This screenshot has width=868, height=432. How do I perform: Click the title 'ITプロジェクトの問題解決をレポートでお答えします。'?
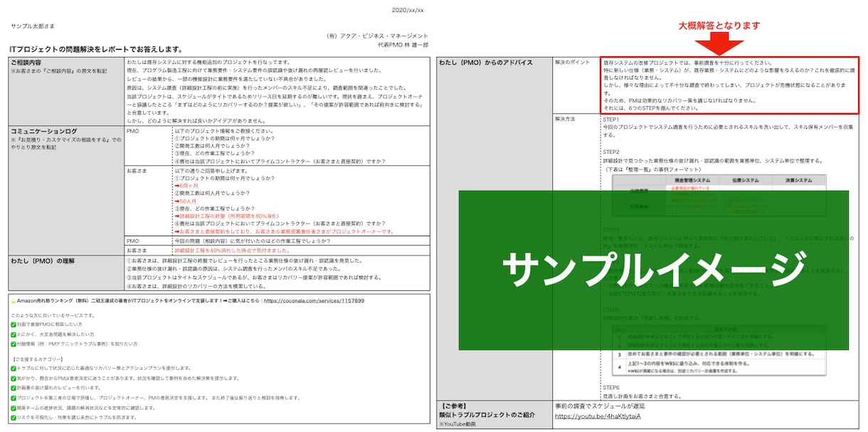click(x=95, y=49)
